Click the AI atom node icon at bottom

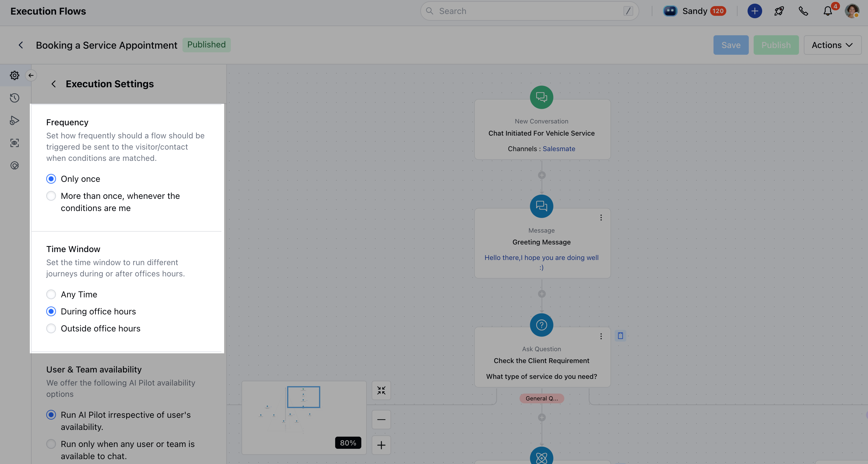(x=541, y=456)
